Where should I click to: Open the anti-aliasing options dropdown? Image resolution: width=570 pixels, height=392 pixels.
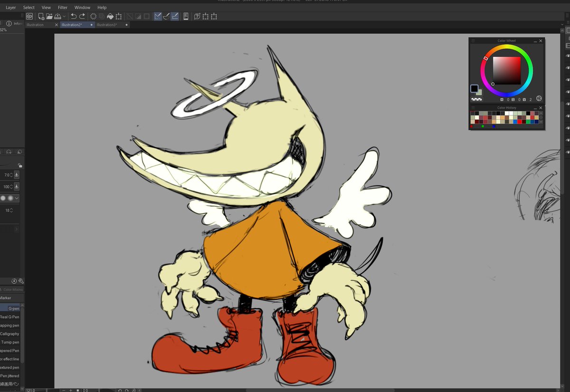click(x=17, y=198)
